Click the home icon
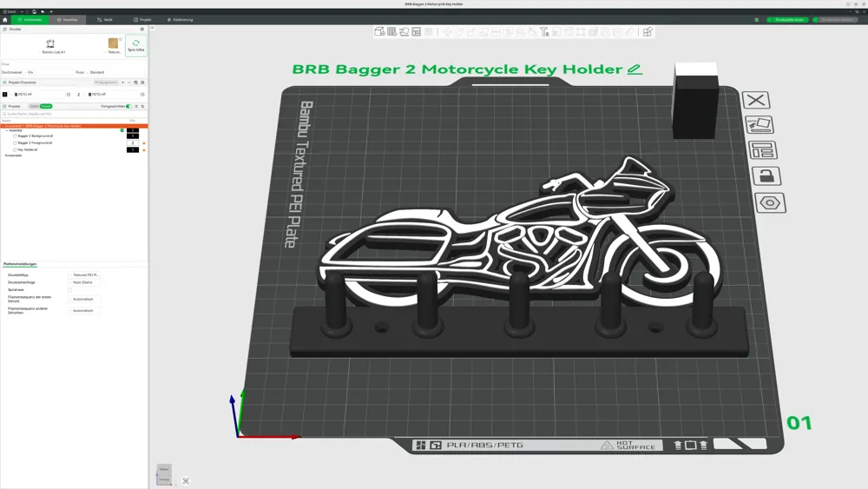This screenshot has width=868, height=489. point(5,19)
